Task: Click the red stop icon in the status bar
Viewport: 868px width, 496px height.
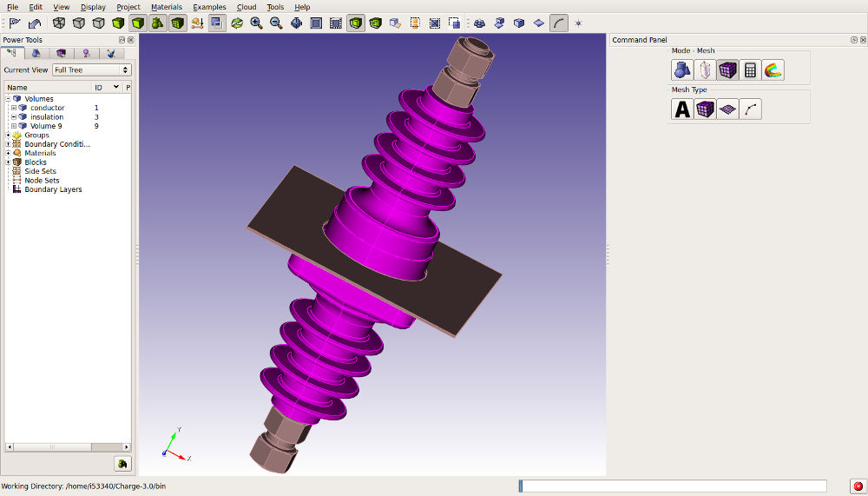Action: click(858, 486)
